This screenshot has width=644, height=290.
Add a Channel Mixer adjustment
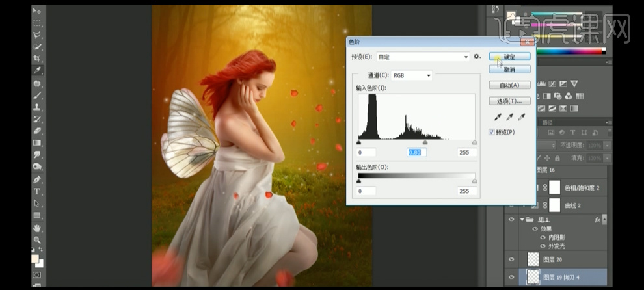click(x=569, y=96)
